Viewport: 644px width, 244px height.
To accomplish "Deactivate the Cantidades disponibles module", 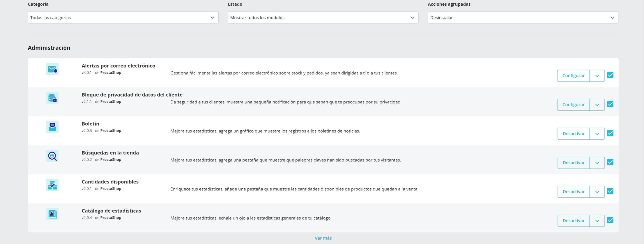I will click(x=574, y=192).
